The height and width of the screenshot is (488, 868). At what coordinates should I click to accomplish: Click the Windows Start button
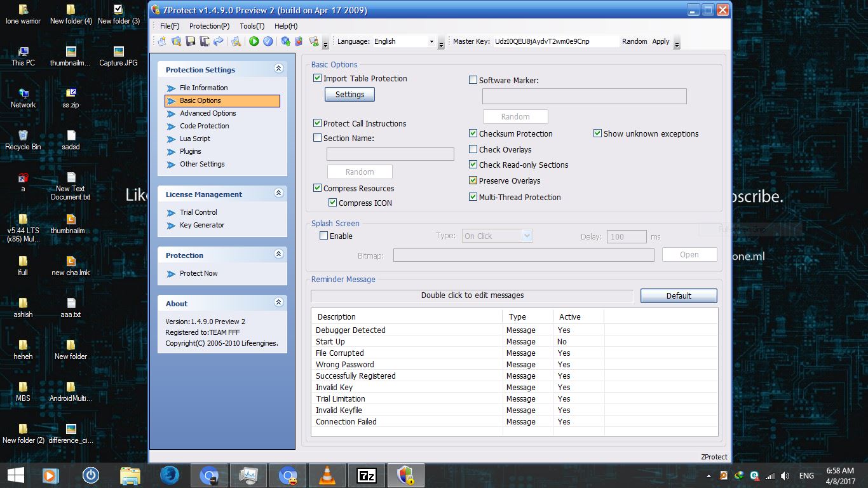tap(16, 475)
